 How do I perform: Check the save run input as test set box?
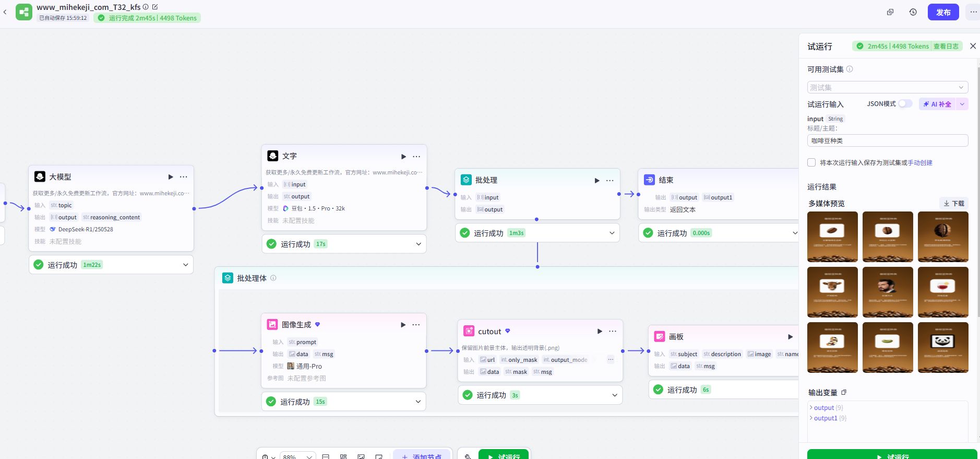(811, 162)
